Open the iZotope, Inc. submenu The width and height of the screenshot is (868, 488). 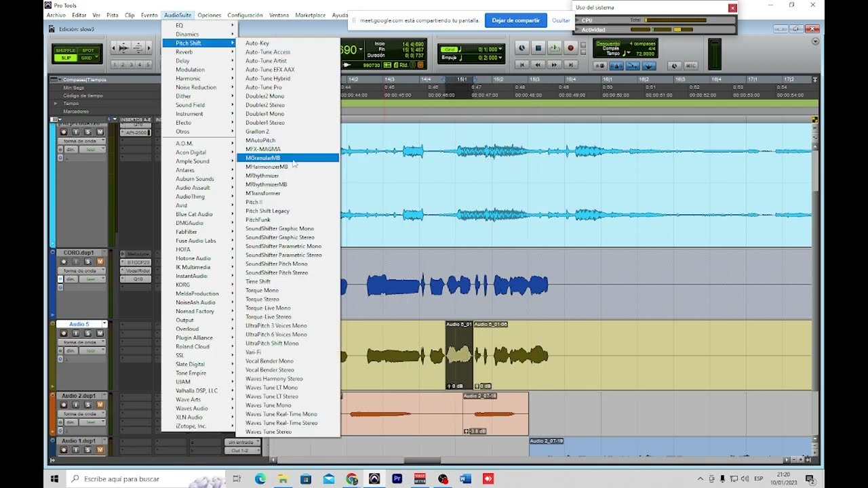click(x=199, y=426)
